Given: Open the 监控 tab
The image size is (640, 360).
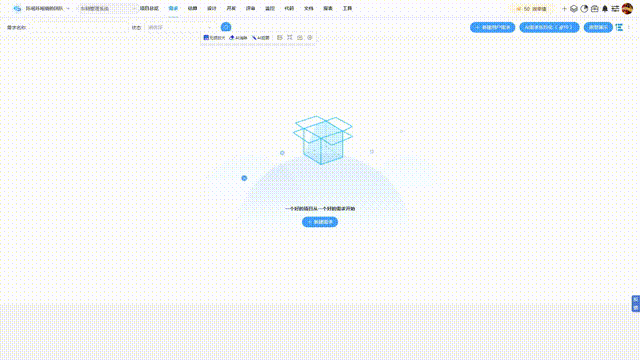Looking at the screenshot, I should click(270, 8).
